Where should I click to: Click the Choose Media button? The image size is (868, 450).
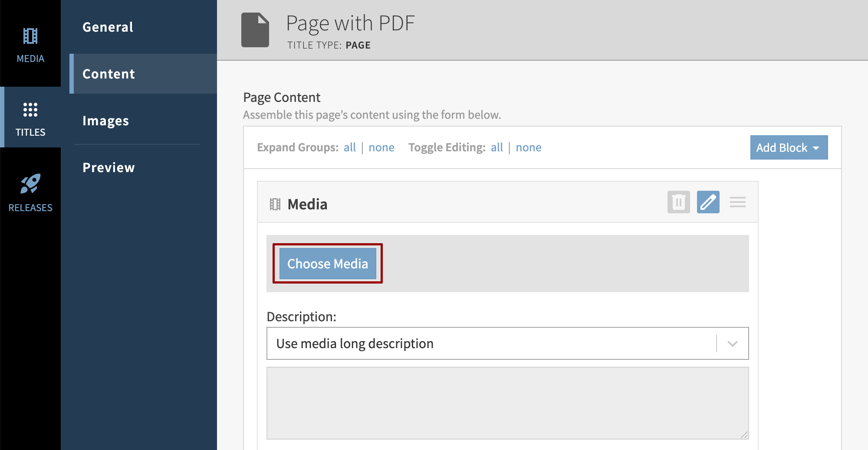tap(328, 264)
